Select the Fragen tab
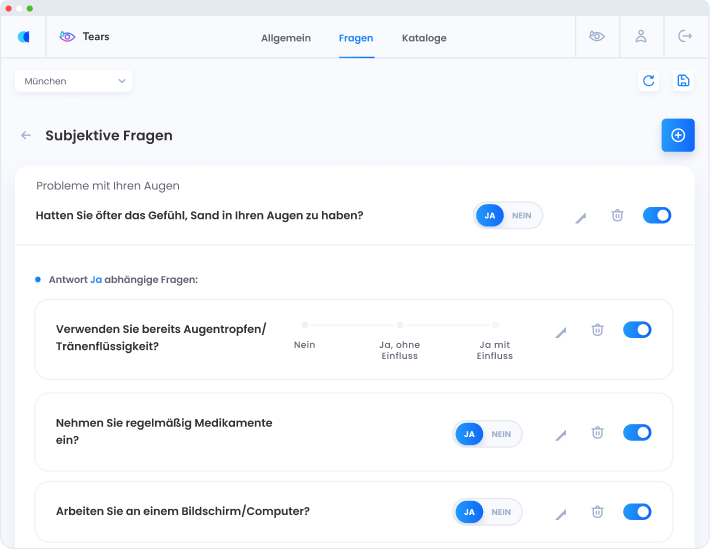Viewport: 711px width, 549px height. pyautogui.click(x=356, y=38)
